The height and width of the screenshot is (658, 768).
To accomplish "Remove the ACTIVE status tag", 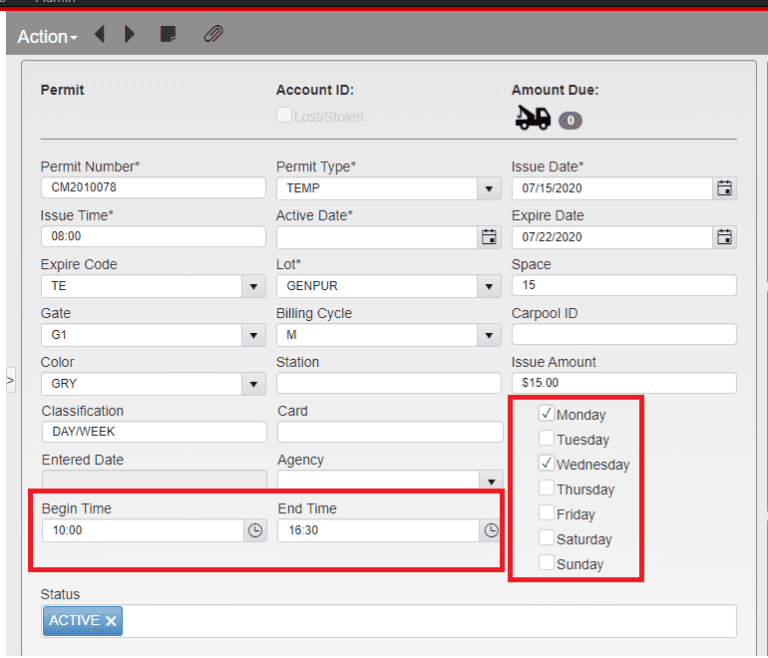I will (111, 622).
